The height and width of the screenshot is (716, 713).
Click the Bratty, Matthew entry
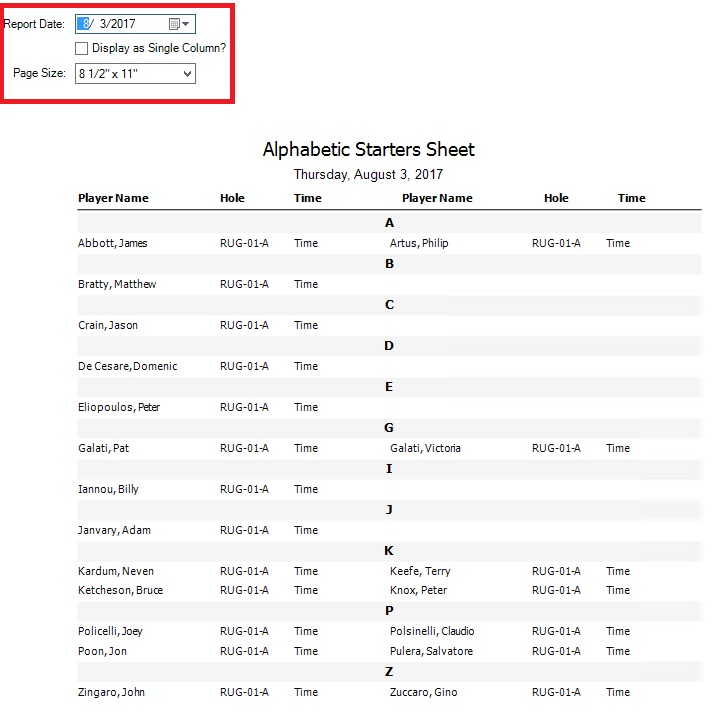(117, 284)
